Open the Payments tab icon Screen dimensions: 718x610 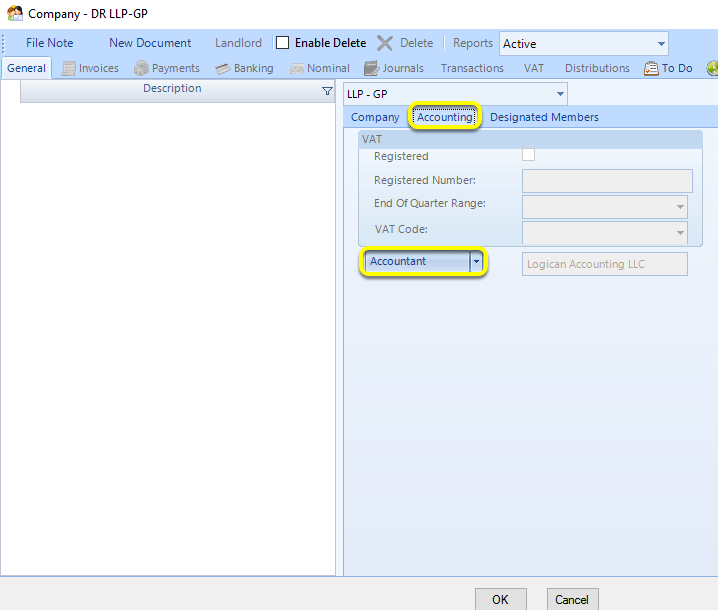click(141, 68)
